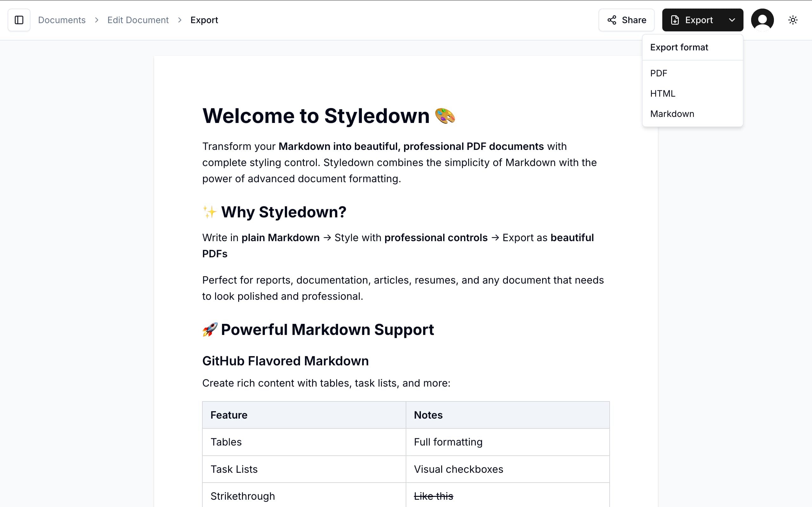Screen dimensions: 812x507
Task: Go to Documents breadcrumb
Action: [62, 20]
